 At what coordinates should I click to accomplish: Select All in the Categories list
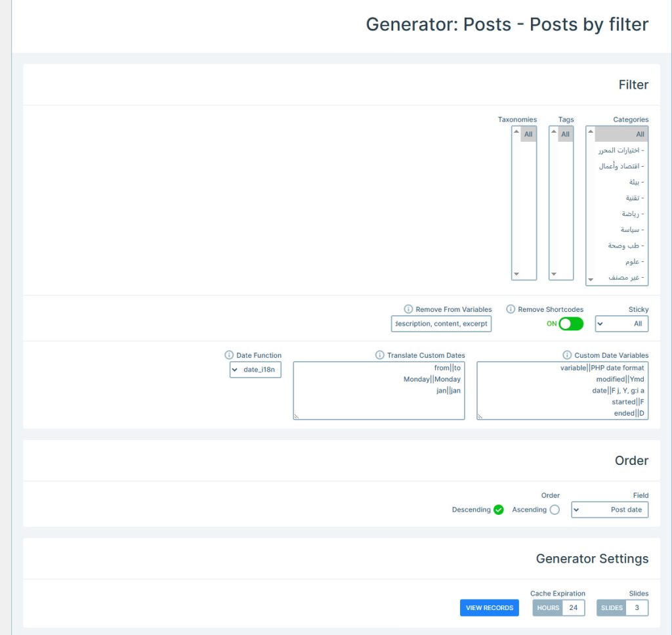pyautogui.click(x=621, y=134)
